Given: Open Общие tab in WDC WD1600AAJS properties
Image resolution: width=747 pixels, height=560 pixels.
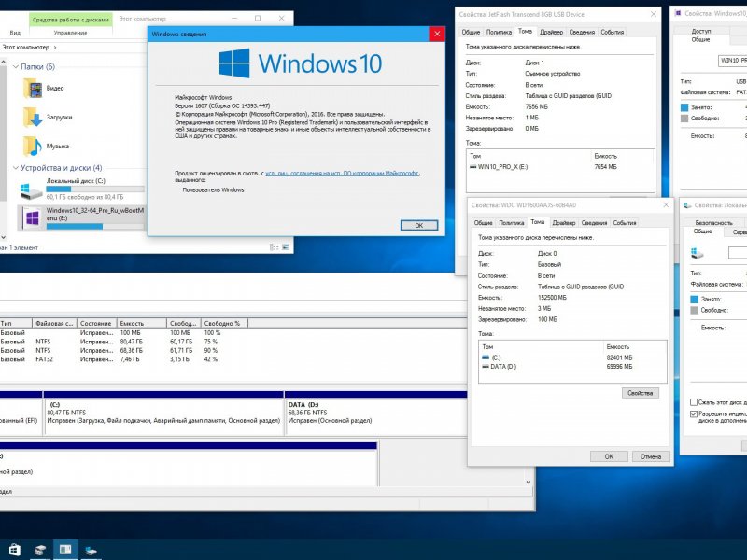Looking at the screenshot, I should pos(483,223).
